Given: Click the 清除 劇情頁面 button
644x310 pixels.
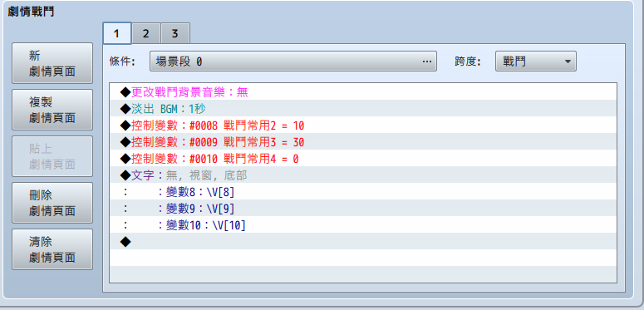Looking at the screenshot, I should click(x=52, y=249).
